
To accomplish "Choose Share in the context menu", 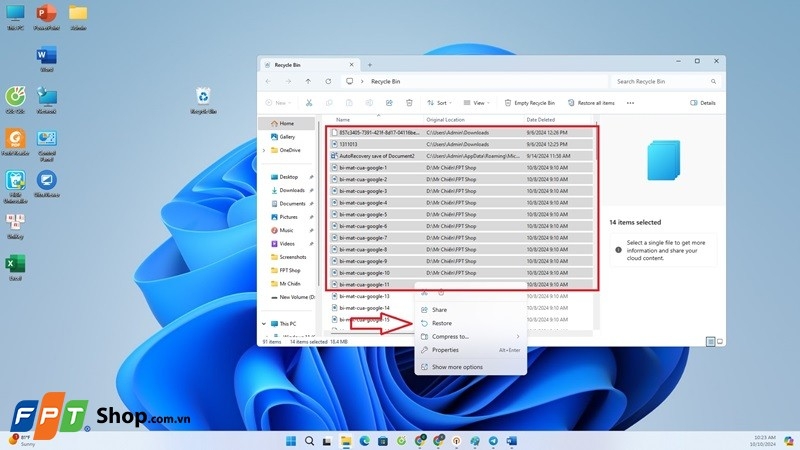I will pyautogui.click(x=439, y=310).
